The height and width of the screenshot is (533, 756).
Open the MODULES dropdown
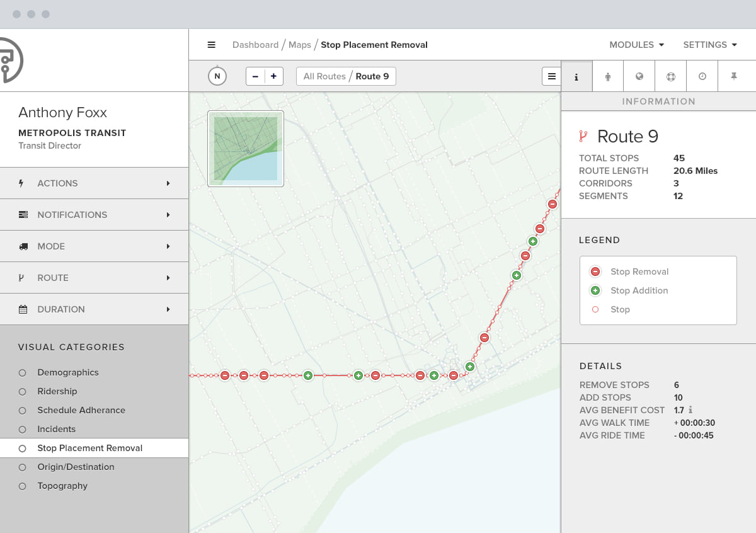pos(636,45)
